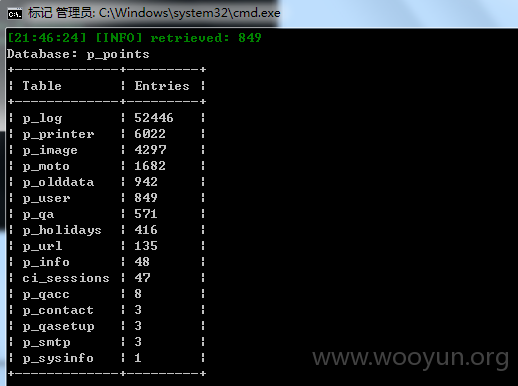Select the p_holidays table name
The height and width of the screenshot is (386, 518).
pyautogui.click(x=62, y=230)
